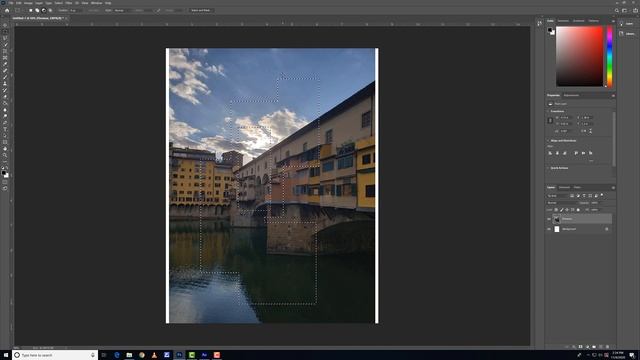The height and width of the screenshot is (360, 640).
Task: Click the Select and Mask button
Action: click(x=200, y=10)
